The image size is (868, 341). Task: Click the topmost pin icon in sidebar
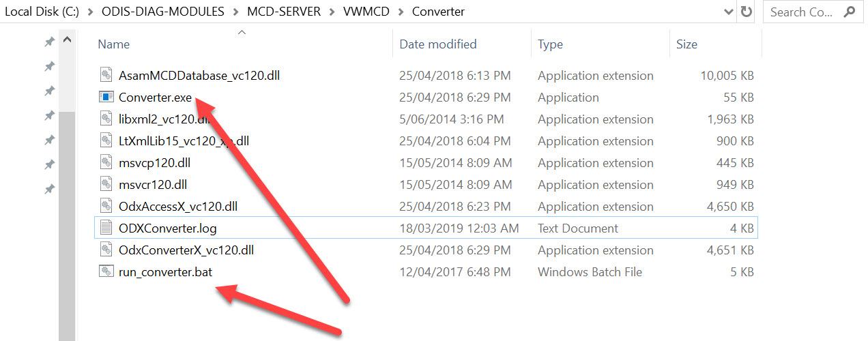(x=49, y=42)
